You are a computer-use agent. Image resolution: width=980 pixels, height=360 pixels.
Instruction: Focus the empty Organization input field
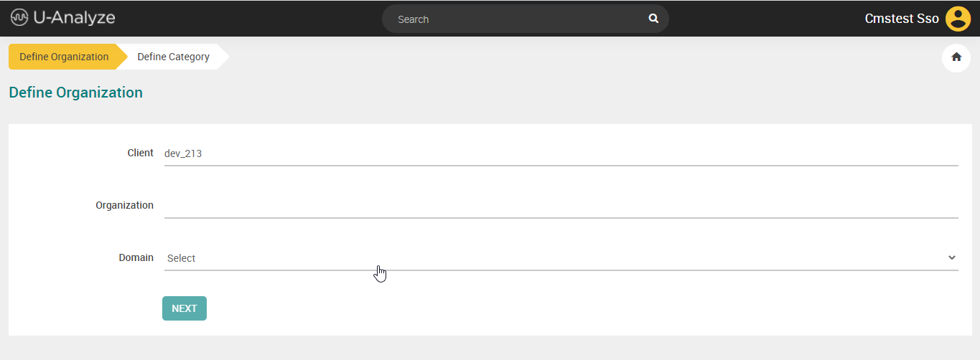[x=561, y=206]
